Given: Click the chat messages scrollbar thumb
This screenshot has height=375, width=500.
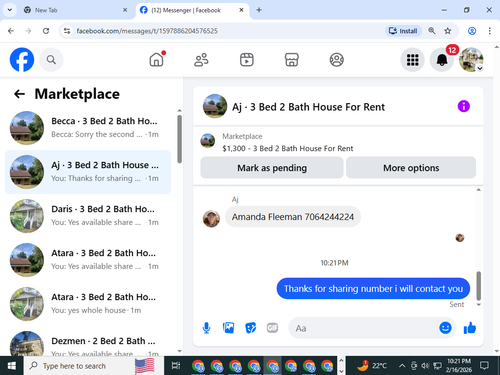Looking at the screenshot, I should point(479,286).
